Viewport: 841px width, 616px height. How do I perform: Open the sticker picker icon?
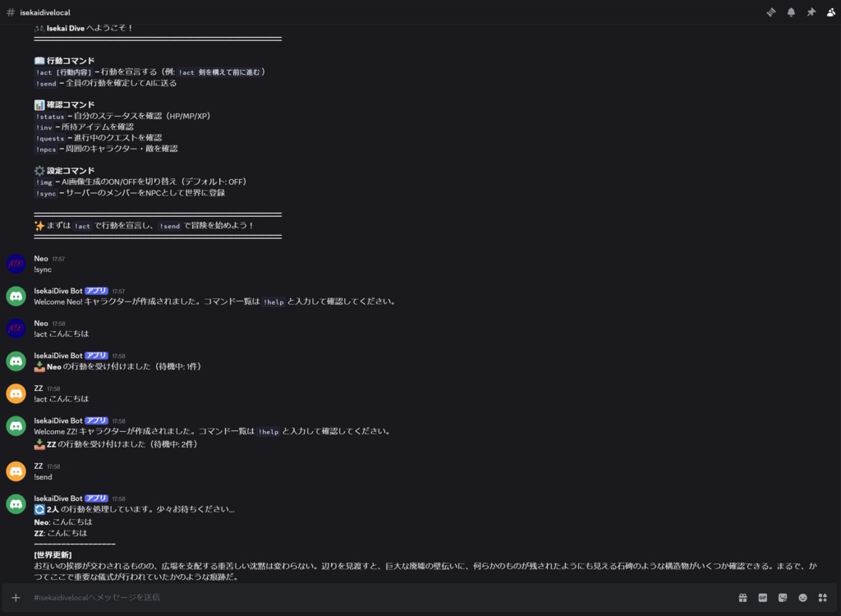click(x=783, y=597)
